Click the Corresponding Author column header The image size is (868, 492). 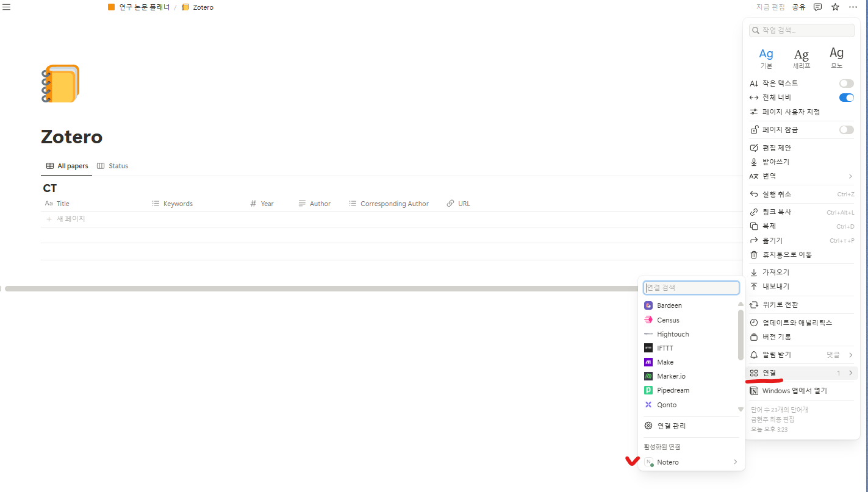[389, 204]
